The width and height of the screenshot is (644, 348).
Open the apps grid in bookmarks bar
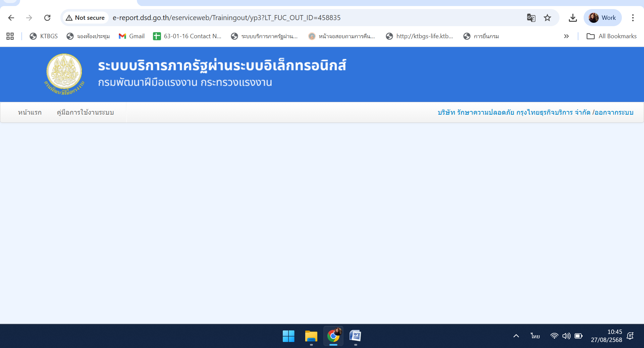coord(10,36)
